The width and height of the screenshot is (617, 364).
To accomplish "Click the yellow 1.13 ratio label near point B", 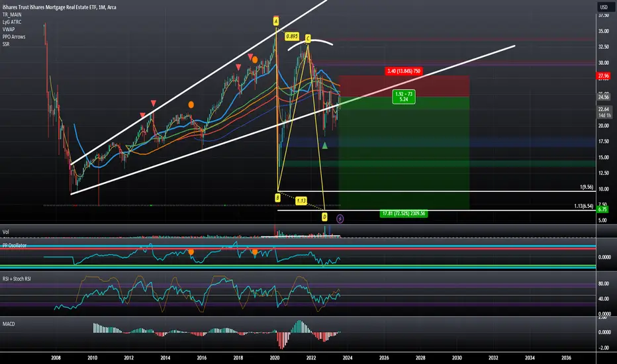I will click(x=301, y=201).
